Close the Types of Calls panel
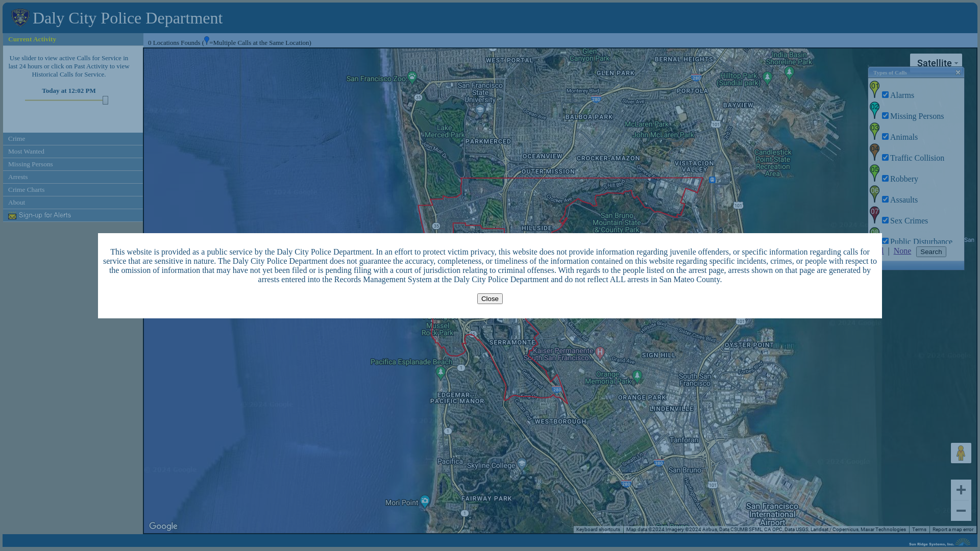The height and width of the screenshot is (551, 980). 958,72
